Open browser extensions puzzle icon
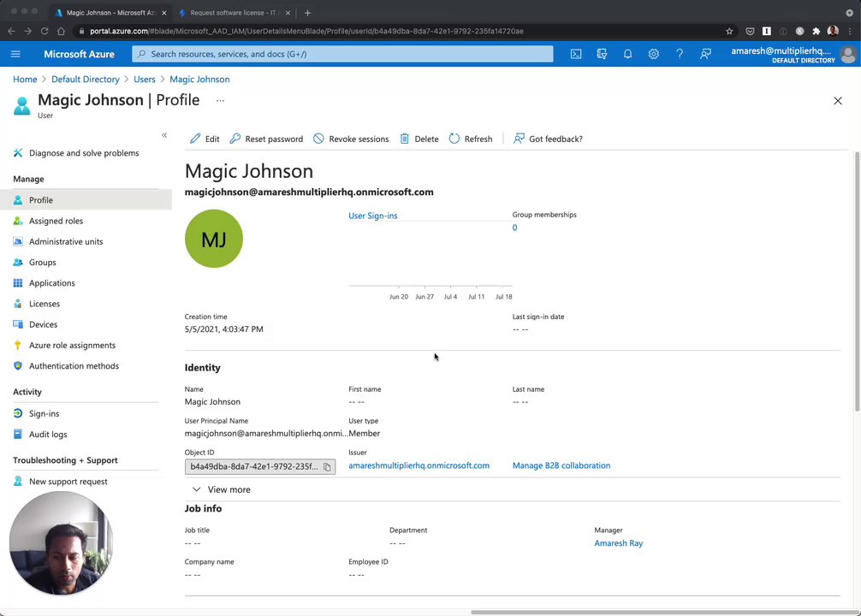The height and width of the screenshot is (616, 861). point(816,32)
